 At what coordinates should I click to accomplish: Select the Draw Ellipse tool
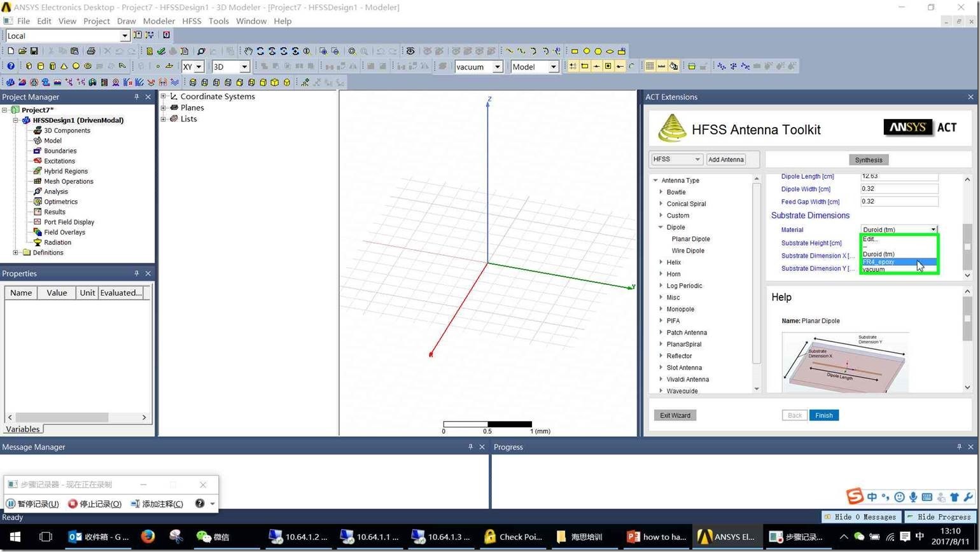click(610, 51)
